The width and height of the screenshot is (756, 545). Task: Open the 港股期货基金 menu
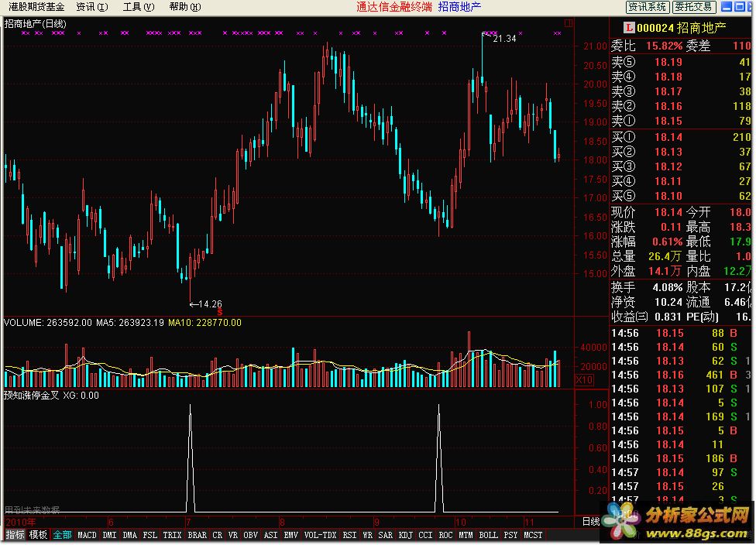(x=36, y=7)
